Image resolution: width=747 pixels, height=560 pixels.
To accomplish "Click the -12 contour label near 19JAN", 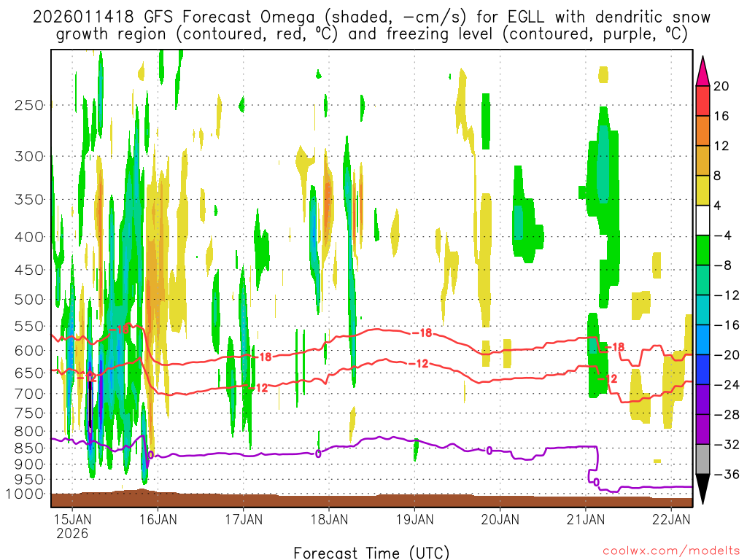I will point(419,364).
